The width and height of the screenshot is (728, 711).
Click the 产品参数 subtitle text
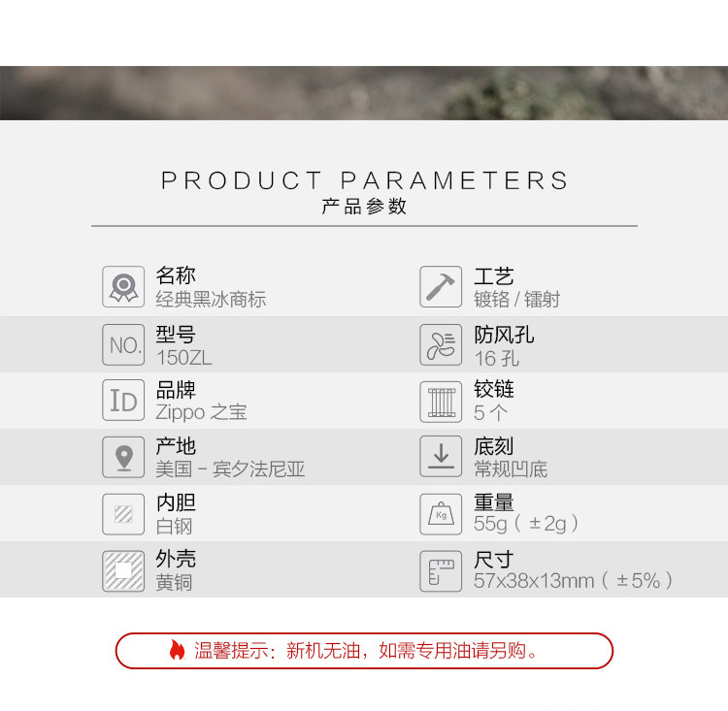(364, 207)
